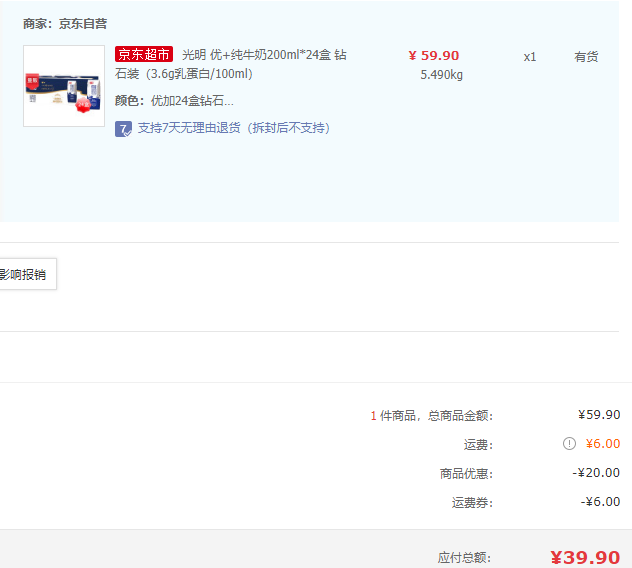Select the total goods amount ¥59.90
The width and height of the screenshot is (632, 568).
pyautogui.click(x=599, y=414)
